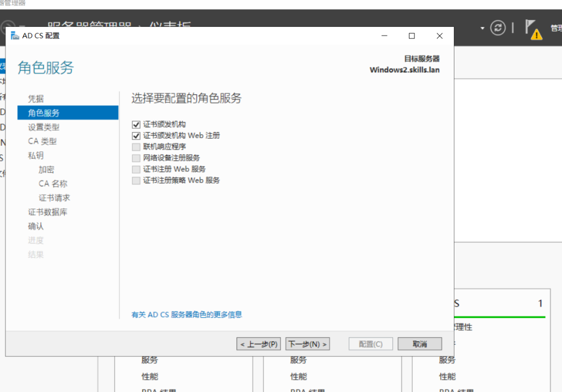This screenshot has width=562, height=392.
Task: Click the AD CS configuration window title icon
Action: 15,36
